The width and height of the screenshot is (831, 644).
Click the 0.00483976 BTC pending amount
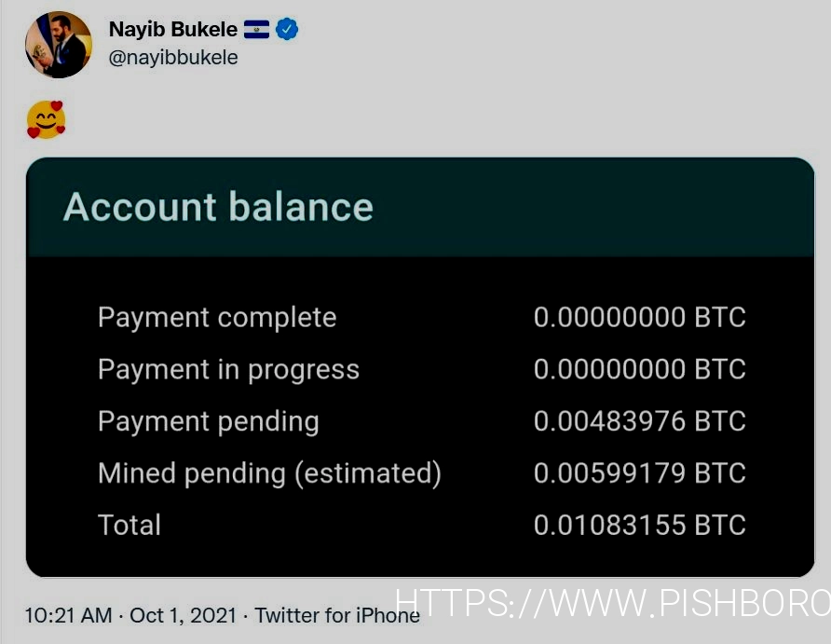pyautogui.click(x=640, y=421)
